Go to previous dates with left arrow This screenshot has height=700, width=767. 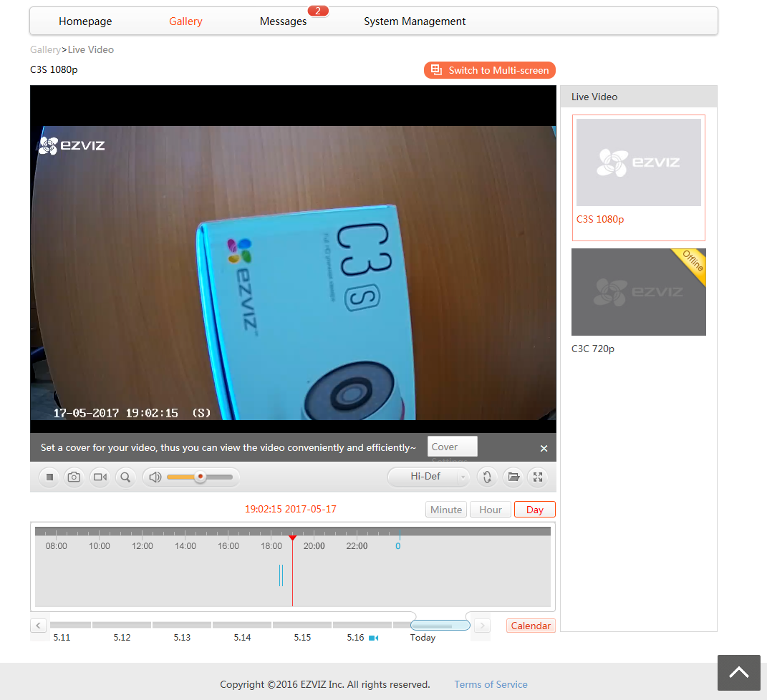click(x=38, y=626)
